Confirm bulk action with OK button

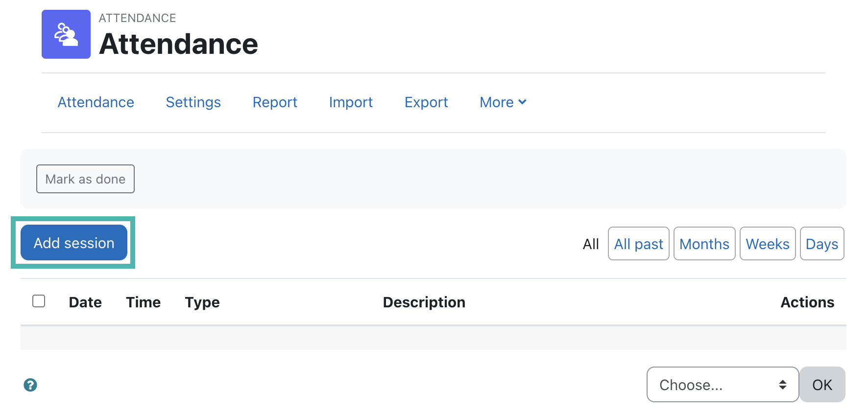tap(822, 385)
